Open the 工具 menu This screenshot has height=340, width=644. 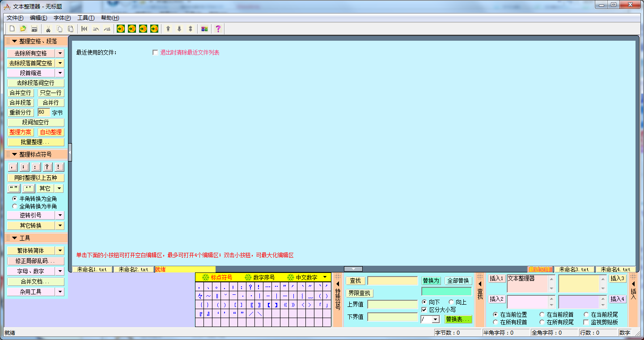86,18
